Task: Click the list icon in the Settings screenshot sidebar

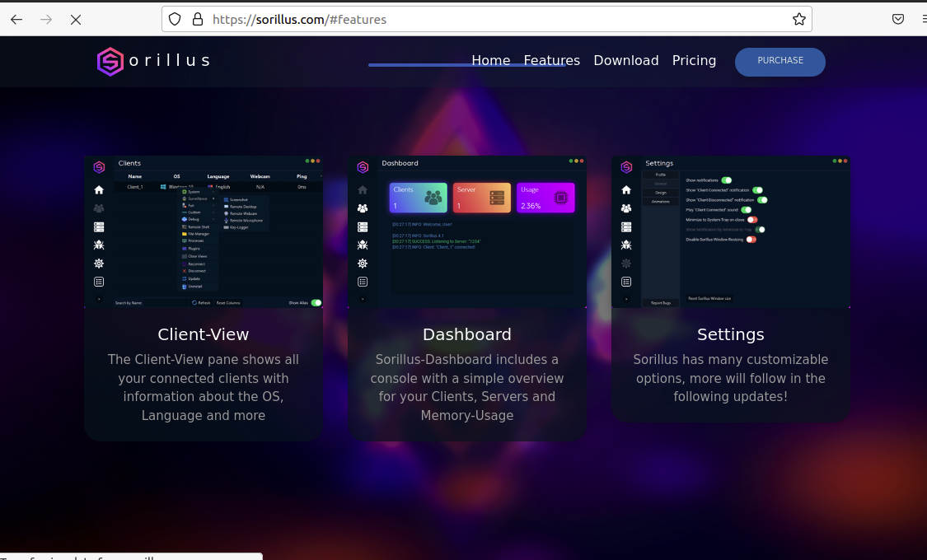Action: click(626, 282)
